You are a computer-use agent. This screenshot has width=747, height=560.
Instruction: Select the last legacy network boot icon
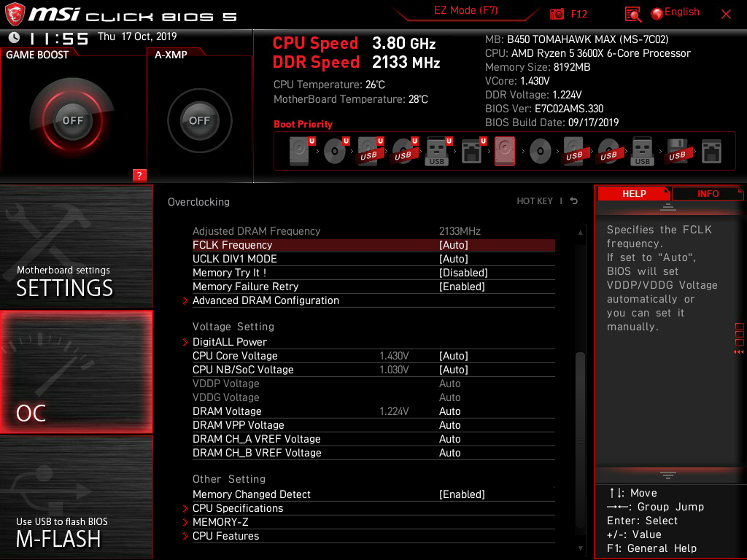point(712,152)
